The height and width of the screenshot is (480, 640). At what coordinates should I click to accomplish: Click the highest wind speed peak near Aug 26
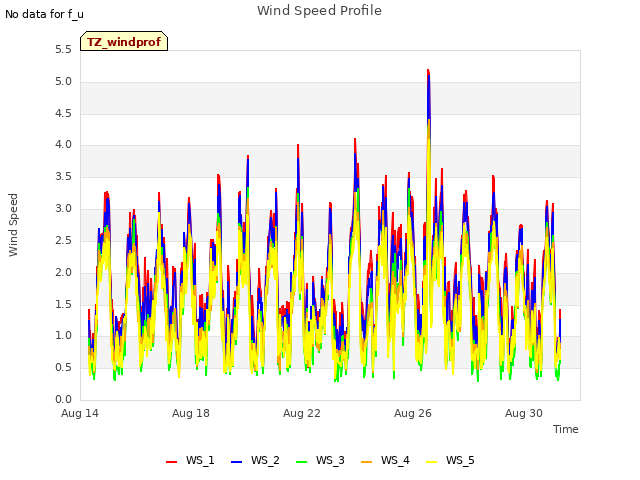(428, 71)
